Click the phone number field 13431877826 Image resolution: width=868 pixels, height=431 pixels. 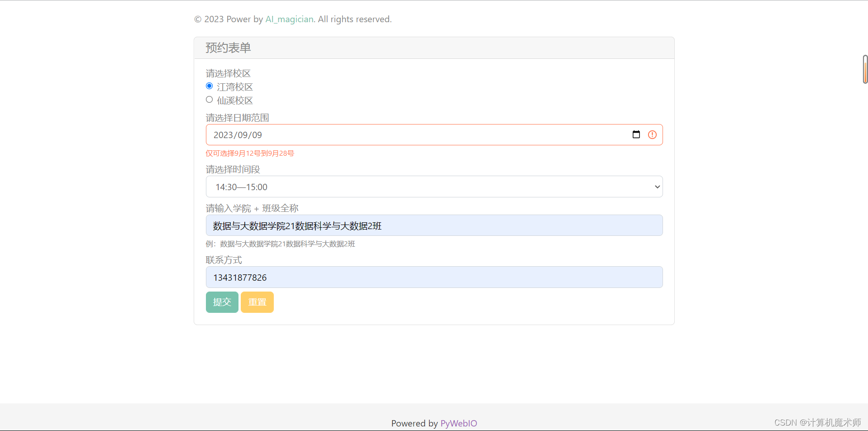point(434,277)
